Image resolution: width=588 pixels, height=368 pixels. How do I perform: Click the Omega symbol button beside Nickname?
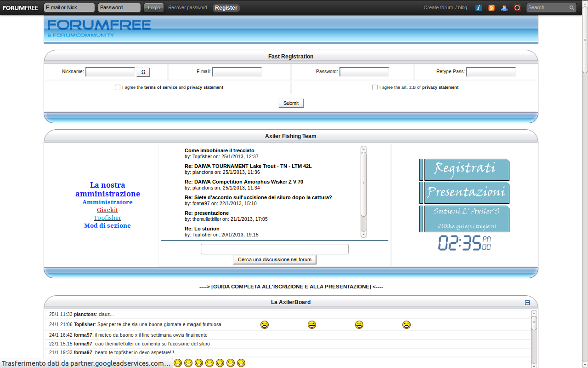point(143,72)
